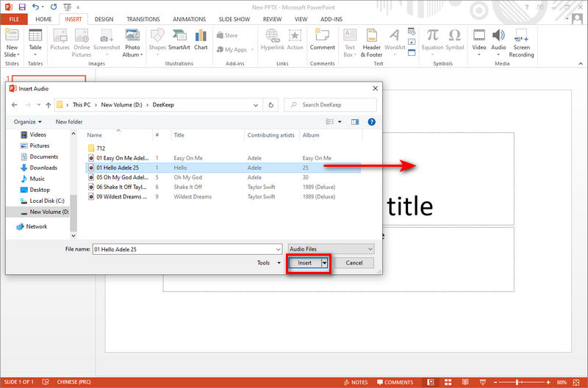Switch to Slide Sorter view
Viewport: 588px width, 388px height.
pyautogui.click(x=448, y=382)
